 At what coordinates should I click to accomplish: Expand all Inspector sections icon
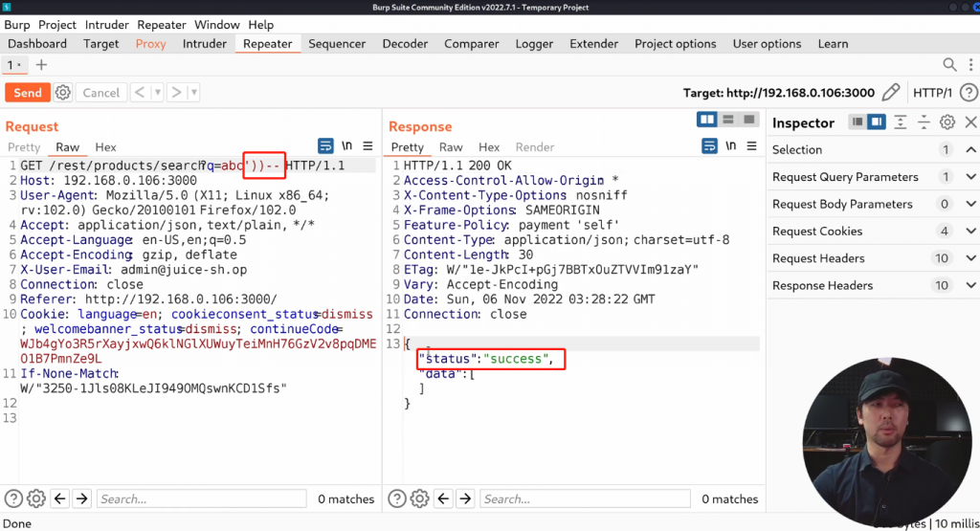click(900, 122)
